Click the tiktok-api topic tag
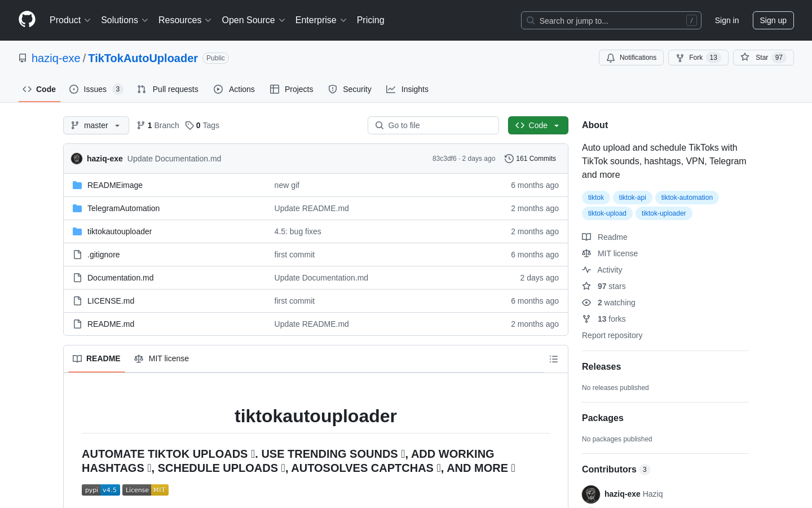The image size is (812, 508). (x=633, y=198)
